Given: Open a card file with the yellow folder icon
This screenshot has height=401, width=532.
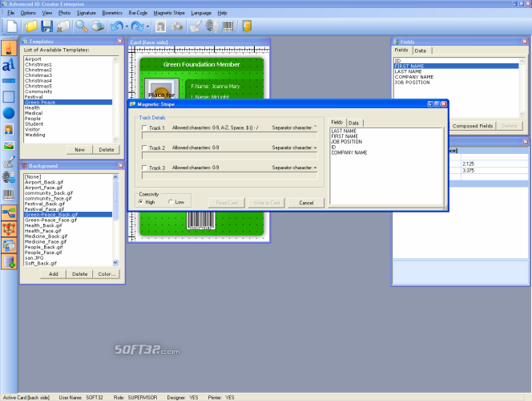Looking at the screenshot, I should (x=30, y=26).
